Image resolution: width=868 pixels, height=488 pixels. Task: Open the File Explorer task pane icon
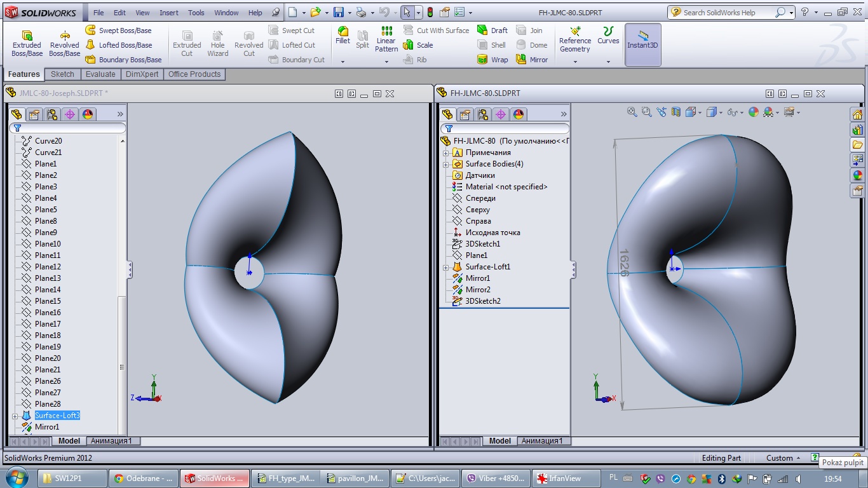858,145
